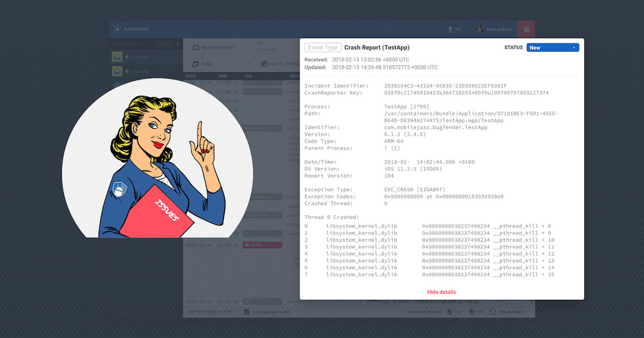Click the Version value 0.1.2 (3.4.5)

tap(405, 135)
